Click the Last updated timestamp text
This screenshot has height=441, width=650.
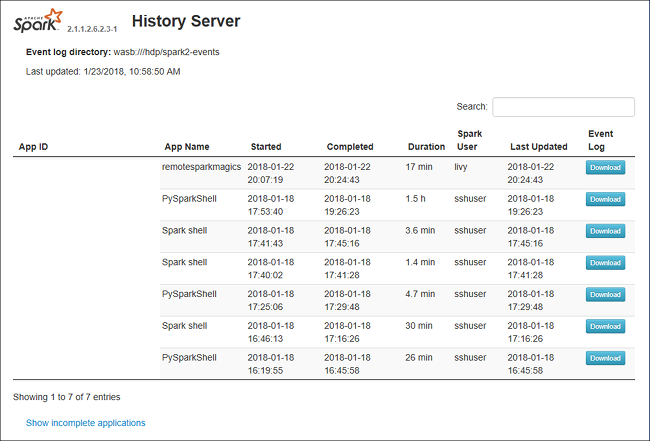(103, 71)
